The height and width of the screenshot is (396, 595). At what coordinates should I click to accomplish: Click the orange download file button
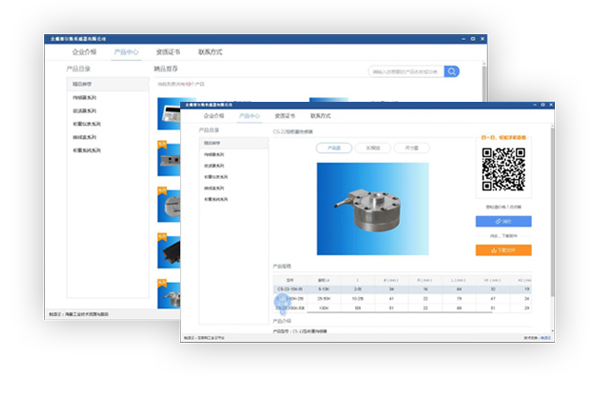503,250
